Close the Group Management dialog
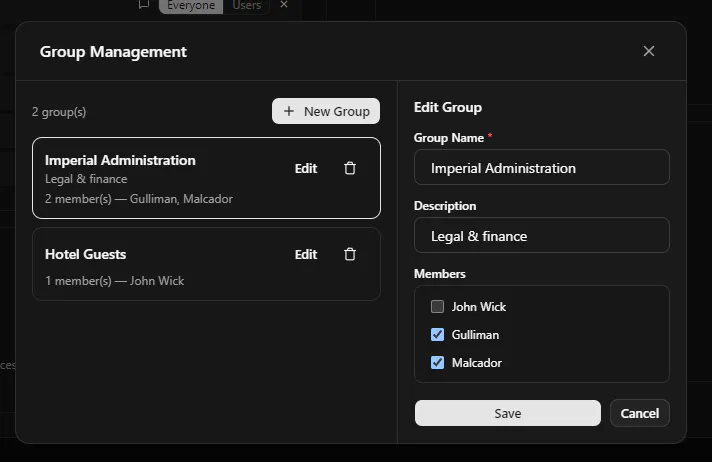Viewport: 712px width, 462px height. [649, 51]
